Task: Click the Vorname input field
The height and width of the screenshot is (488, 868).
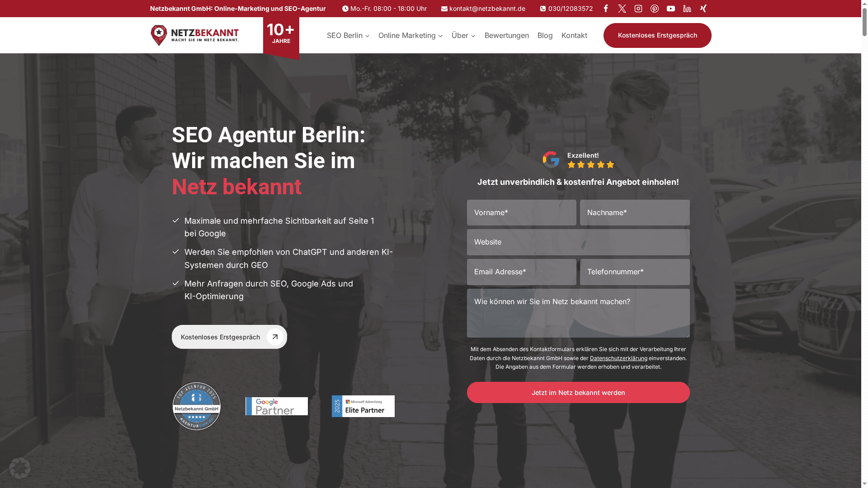Action: [521, 212]
